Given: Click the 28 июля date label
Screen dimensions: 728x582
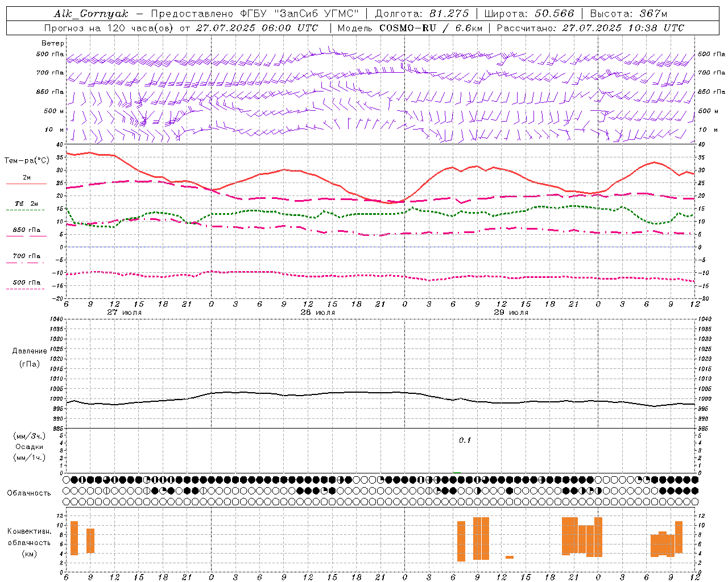Looking at the screenshot, I should pos(318,313).
